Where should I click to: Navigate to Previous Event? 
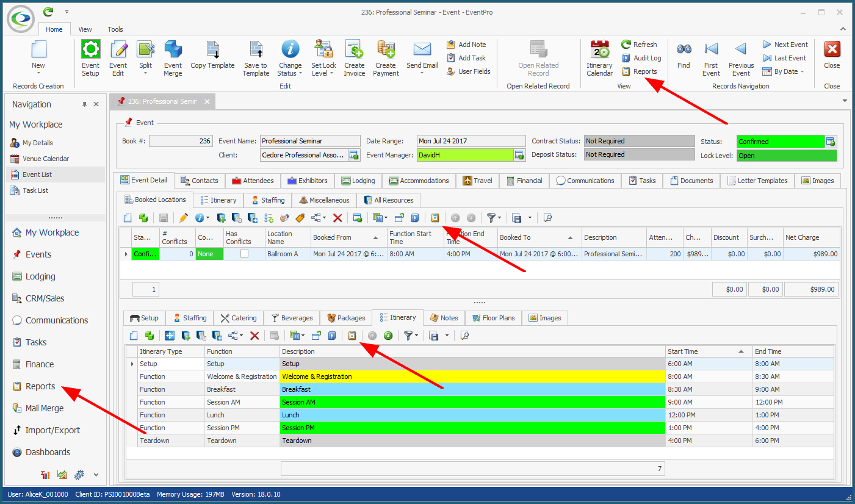coord(741,58)
